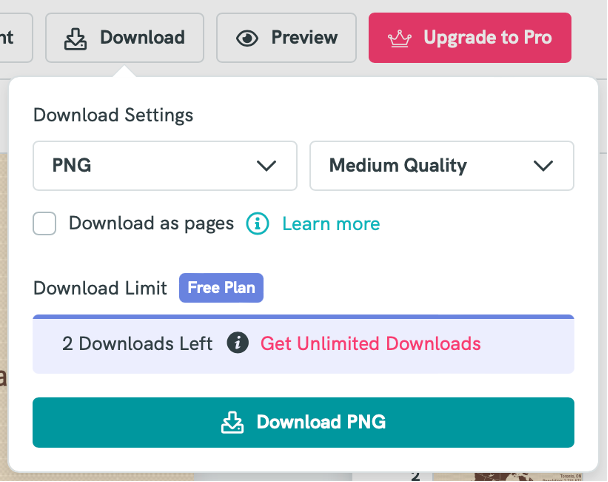Click the Preview toolbar button
Screen dimensions: 608x482
pos(286,38)
